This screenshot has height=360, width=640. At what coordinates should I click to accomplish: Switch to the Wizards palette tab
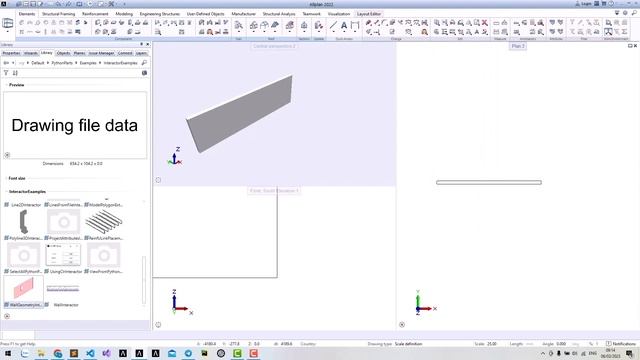point(31,53)
